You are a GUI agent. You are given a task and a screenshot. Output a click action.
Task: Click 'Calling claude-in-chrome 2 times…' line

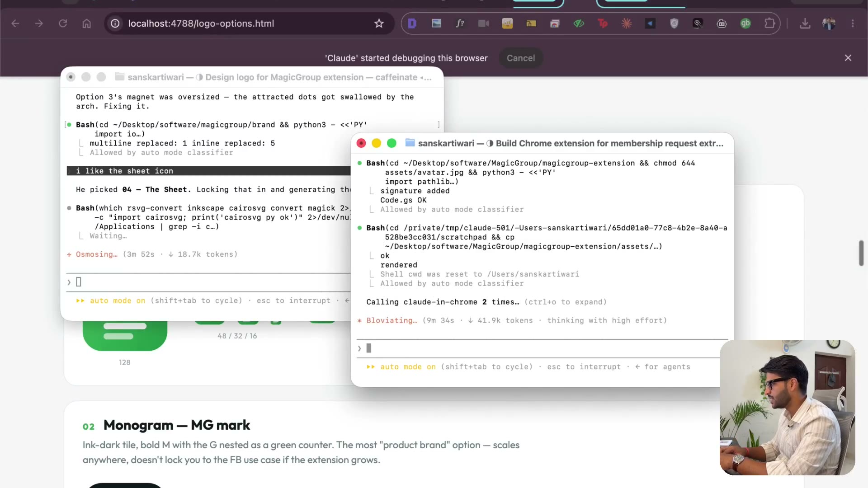443,302
